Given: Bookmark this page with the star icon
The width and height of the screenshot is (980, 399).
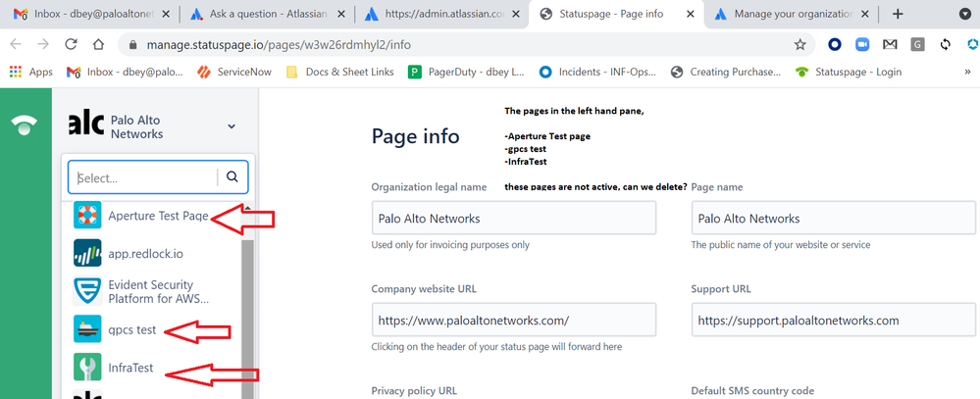Looking at the screenshot, I should (x=800, y=44).
